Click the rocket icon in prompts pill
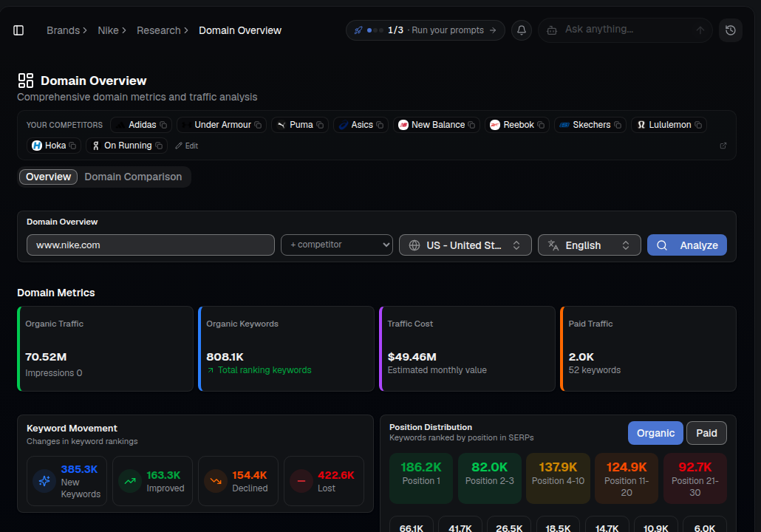761x532 pixels. [358, 30]
